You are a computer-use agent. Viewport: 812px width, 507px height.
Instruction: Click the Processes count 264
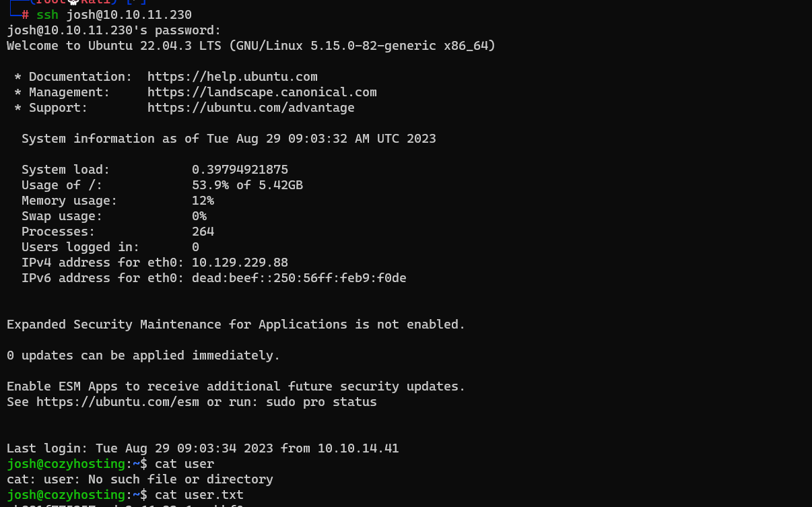point(204,231)
